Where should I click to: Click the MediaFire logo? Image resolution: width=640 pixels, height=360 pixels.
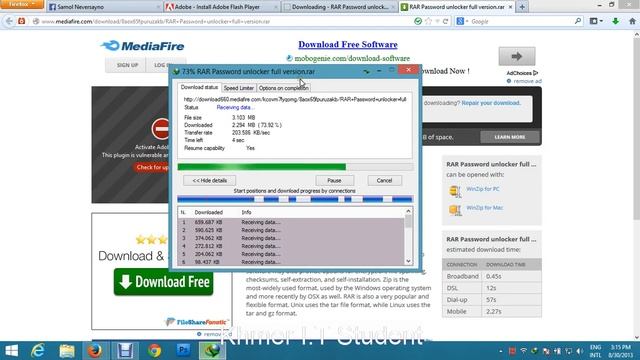click(x=142, y=46)
